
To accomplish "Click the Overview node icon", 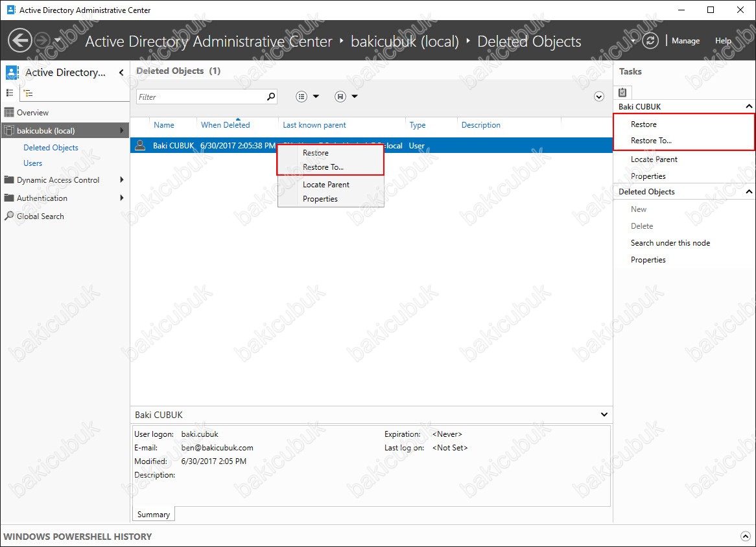I will pos(8,112).
